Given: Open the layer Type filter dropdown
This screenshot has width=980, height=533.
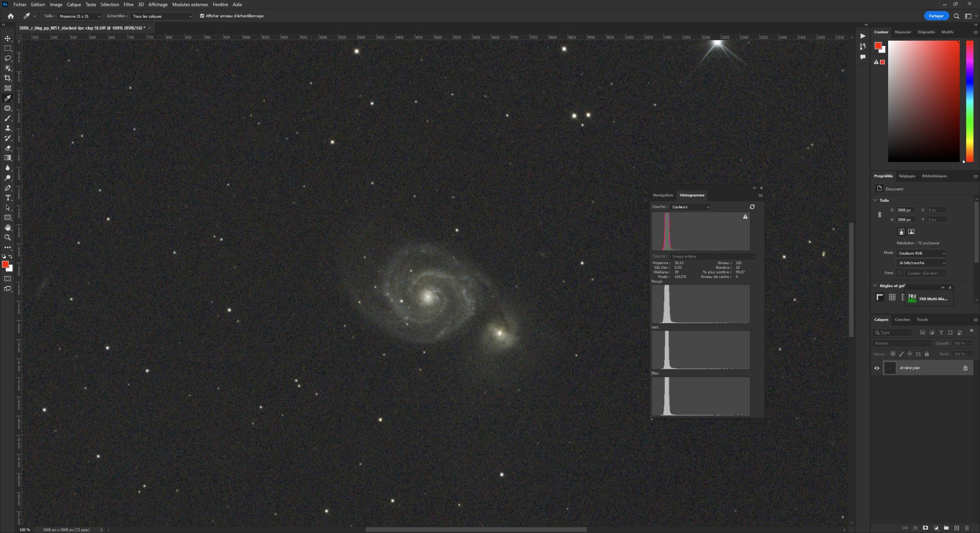Looking at the screenshot, I should tap(893, 333).
